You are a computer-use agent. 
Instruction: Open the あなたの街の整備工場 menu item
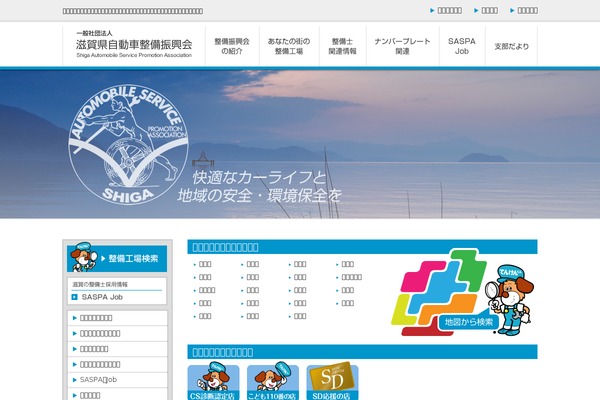click(x=289, y=46)
